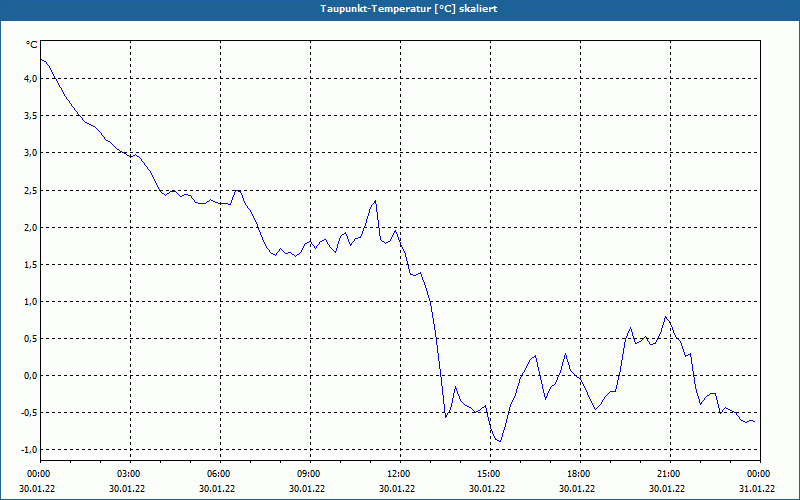
Task: Click the 0,5 y-axis tick label
Action: 30,339
